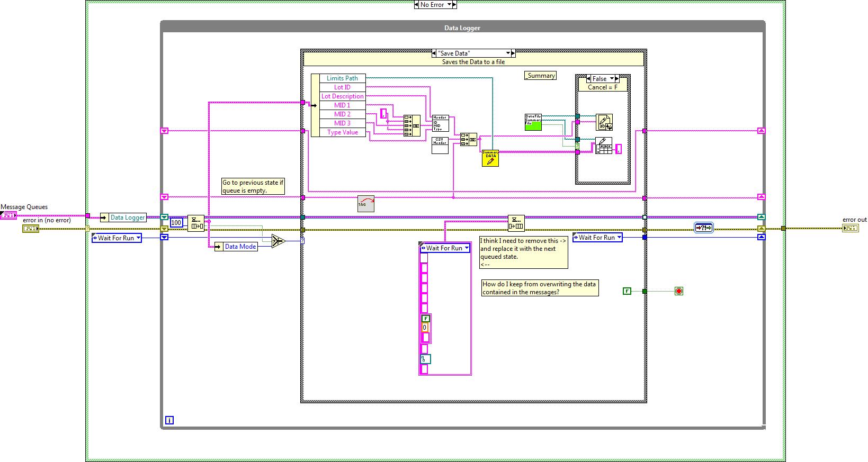This screenshot has width=868, height=462.
Task: Click the 'Cancel = F' subdiagram label
Action: click(x=603, y=87)
